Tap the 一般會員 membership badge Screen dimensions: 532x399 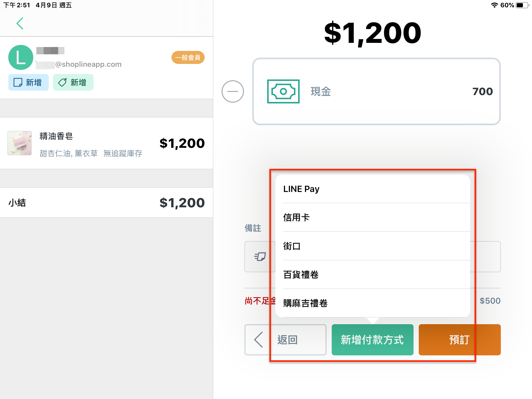point(188,57)
